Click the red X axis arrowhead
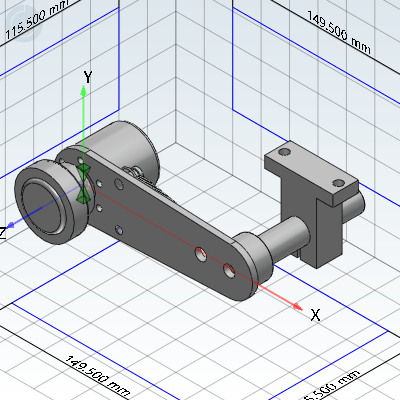The width and height of the screenshot is (400, 400). click(x=297, y=306)
